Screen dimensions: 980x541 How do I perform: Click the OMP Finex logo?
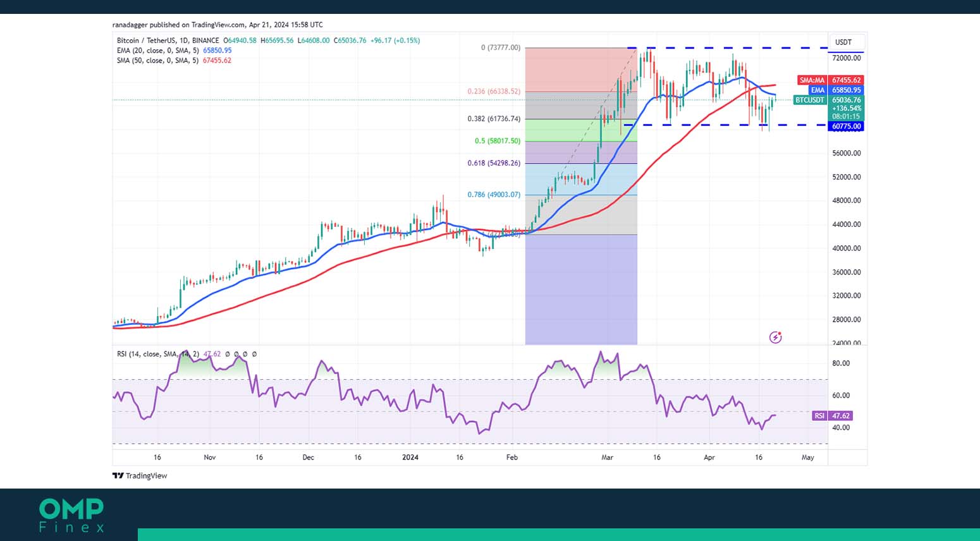click(x=71, y=516)
